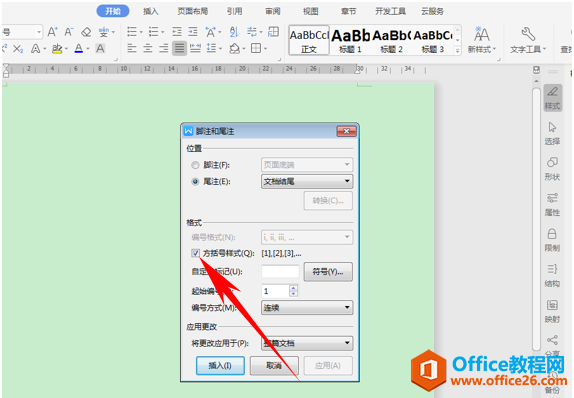Open the endnote location 文档结尾 dropdown
574x398 pixels.
(x=307, y=181)
